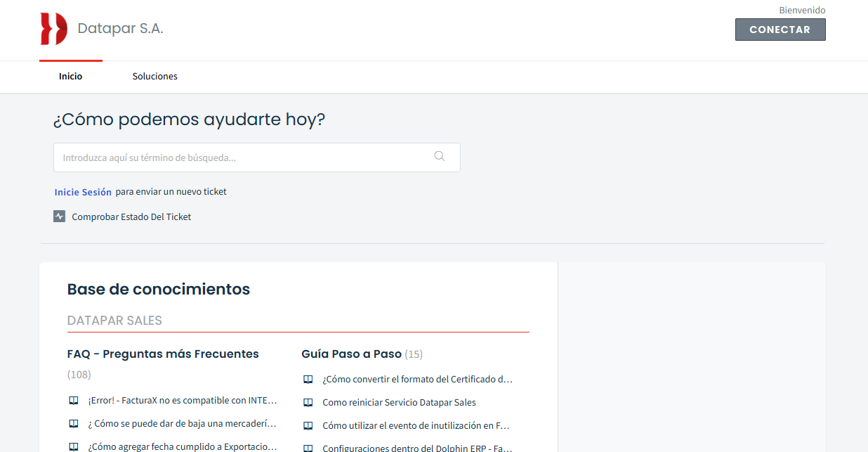Click the search magnifier icon
The height and width of the screenshot is (452, 868).
coord(440,157)
